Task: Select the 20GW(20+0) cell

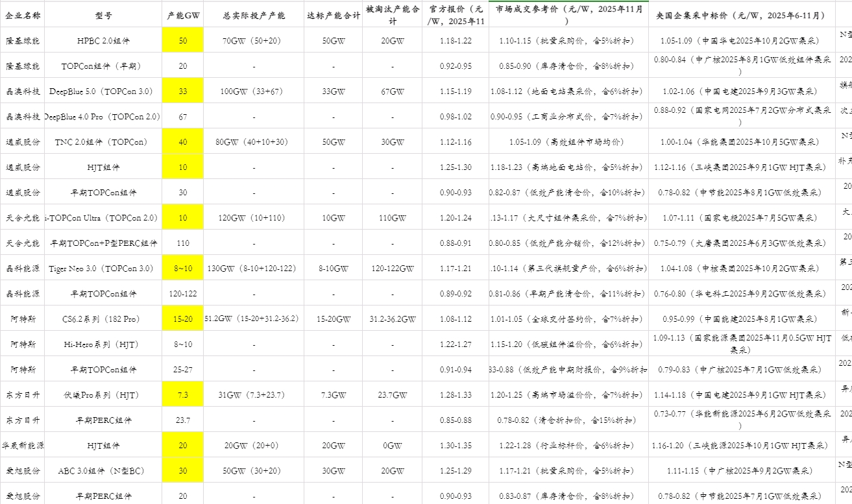Action: 254,445
